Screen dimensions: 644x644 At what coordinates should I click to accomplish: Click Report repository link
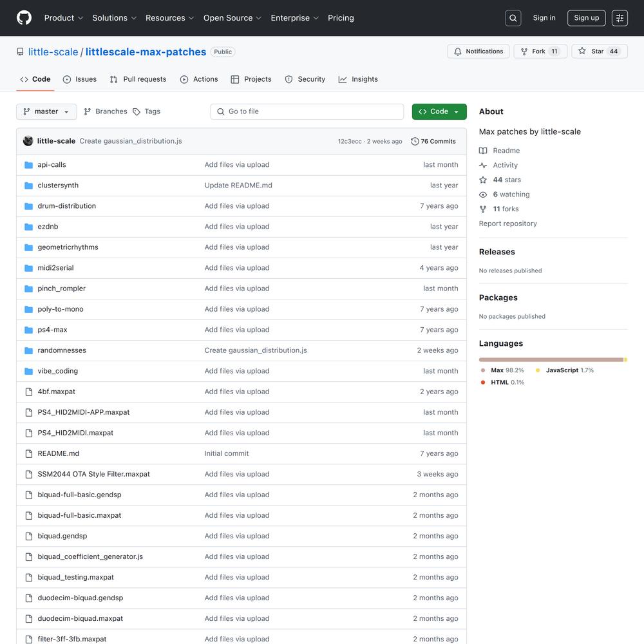507,223
